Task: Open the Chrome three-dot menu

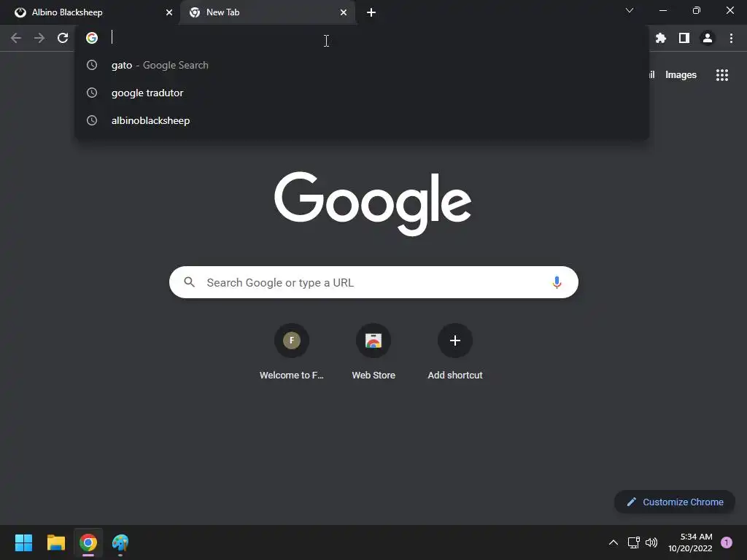Action: tap(731, 38)
